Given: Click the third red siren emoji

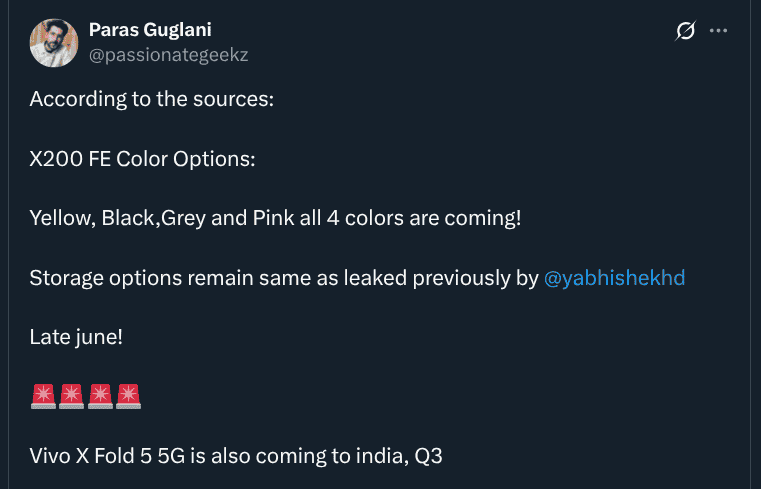Looking at the screenshot, I should click(x=100, y=396).
